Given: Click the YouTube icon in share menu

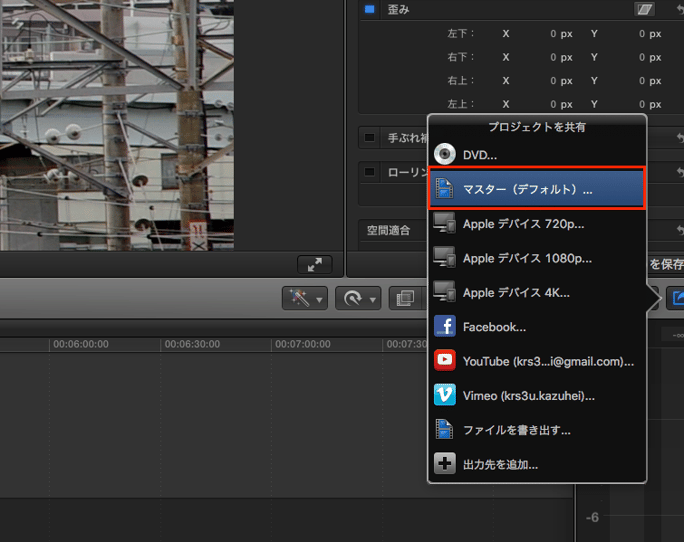Looking at the screenshot, I should pos(445,361).
